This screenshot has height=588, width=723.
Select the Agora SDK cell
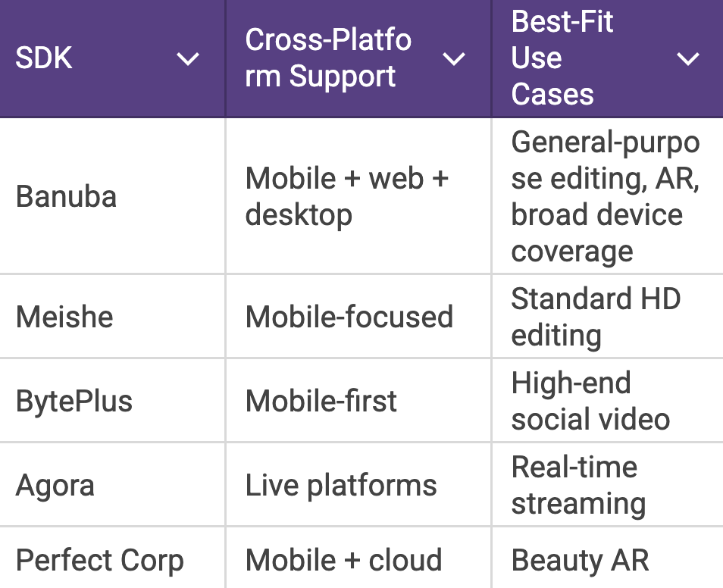pyautogui.click(x=55, y=484)
